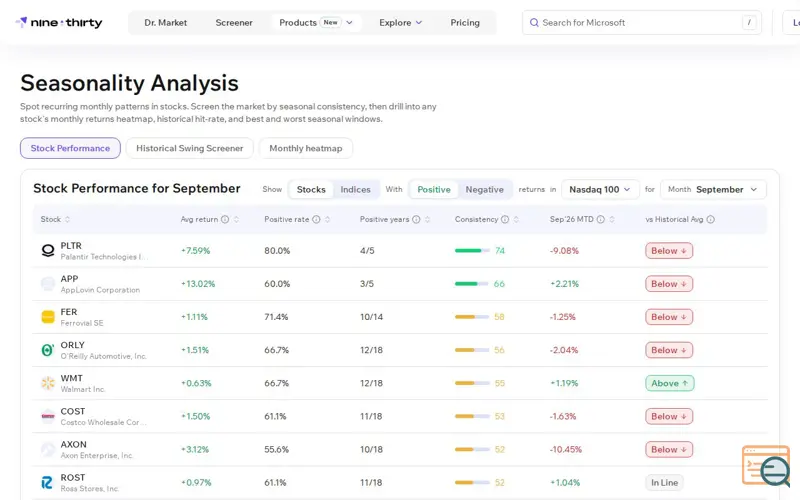Image resolution: width=800 pixels, height=500 pixels.
Task: Click Costco Wholesale company name
Action: (103, 422)
